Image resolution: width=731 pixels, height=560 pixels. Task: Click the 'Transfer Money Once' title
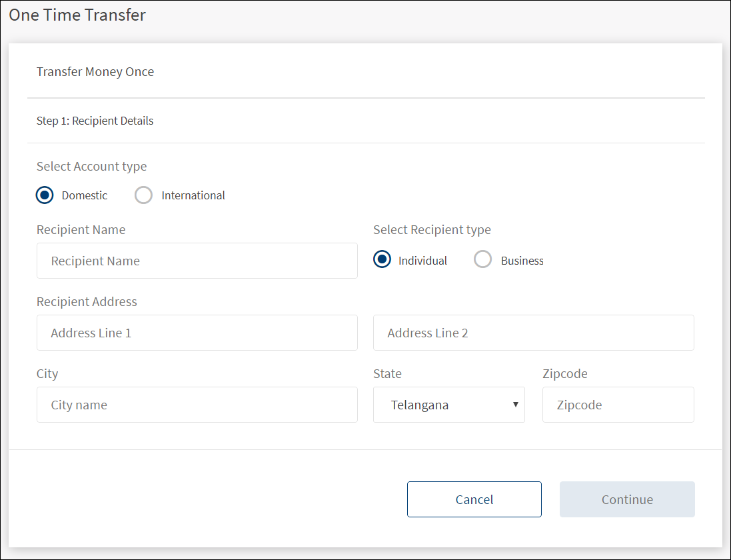[95, 71]
